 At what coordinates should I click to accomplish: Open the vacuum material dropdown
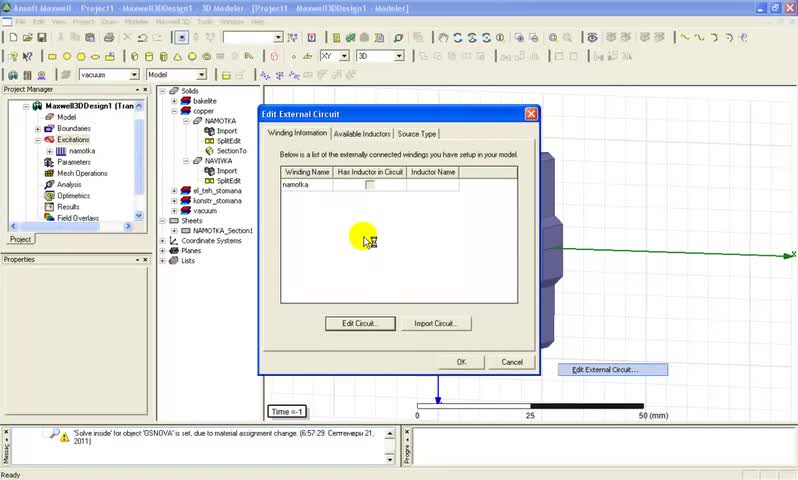pyautogui.click(x=134, y=75)
